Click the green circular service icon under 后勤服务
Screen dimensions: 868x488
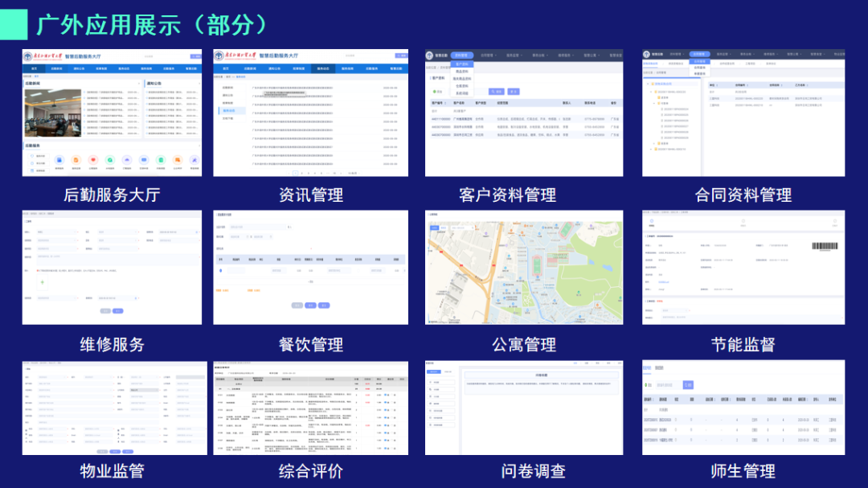110,160
